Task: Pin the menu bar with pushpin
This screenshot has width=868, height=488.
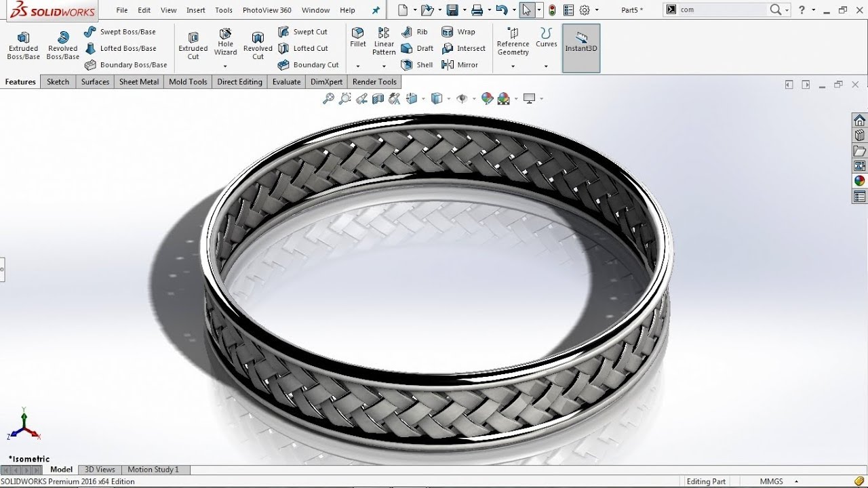Action: (x=376, y=10)
